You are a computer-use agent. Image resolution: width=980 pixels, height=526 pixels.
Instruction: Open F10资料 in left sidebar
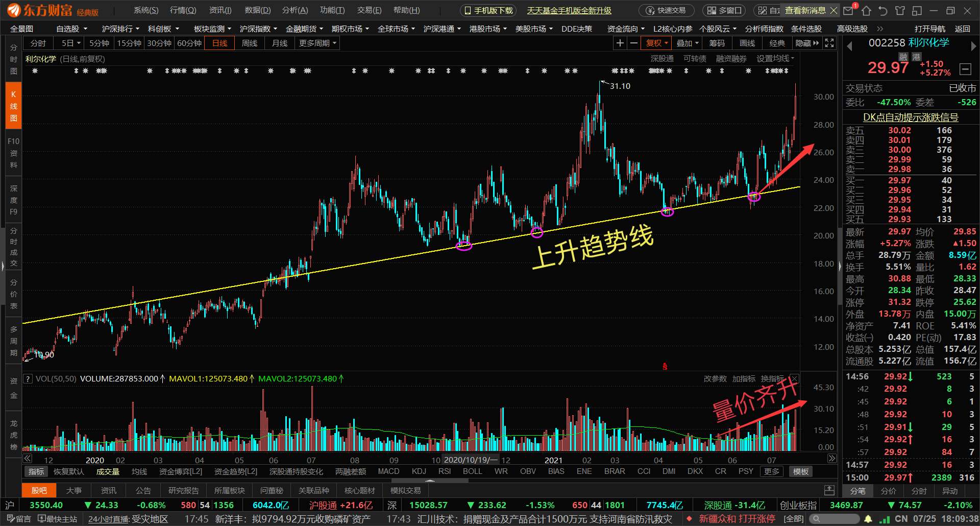pos(13,153)
